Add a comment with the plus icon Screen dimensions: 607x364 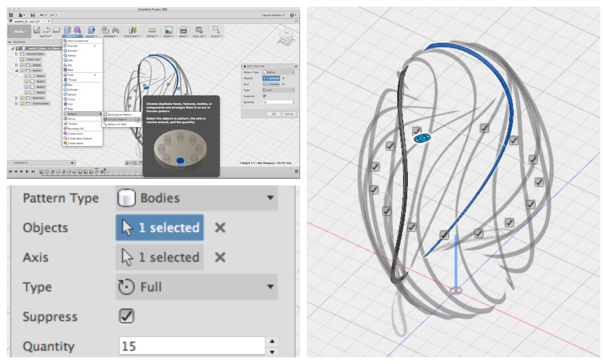coord(72,163)
